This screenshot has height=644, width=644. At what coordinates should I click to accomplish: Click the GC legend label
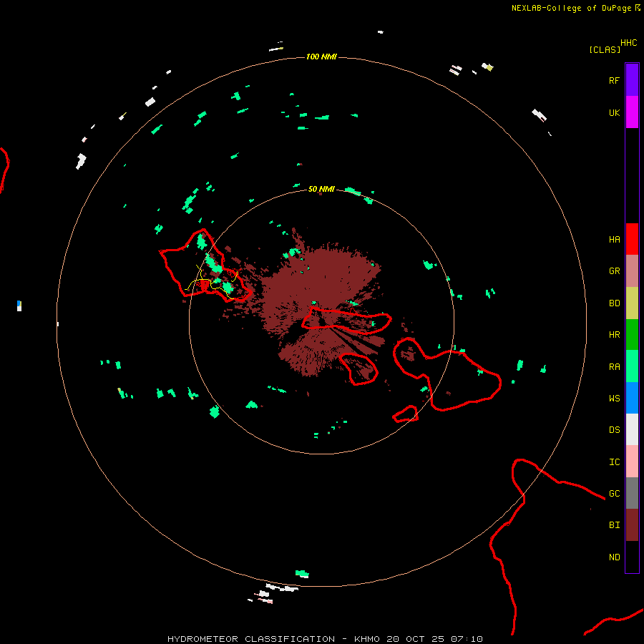tap(614, 493)
